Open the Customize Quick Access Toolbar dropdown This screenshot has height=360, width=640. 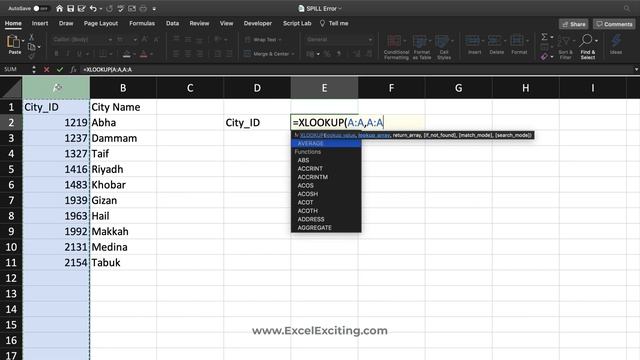[x=154, y=9]
